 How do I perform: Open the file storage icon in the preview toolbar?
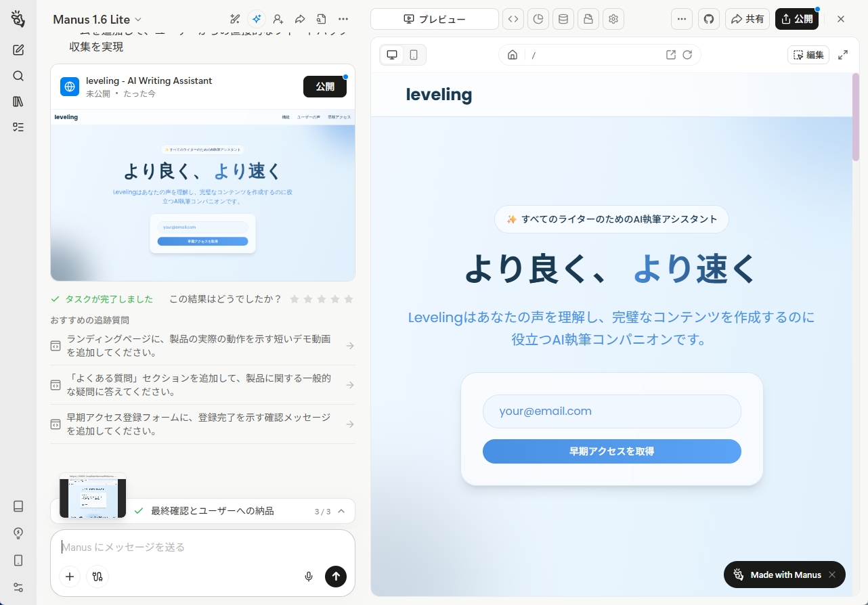pyautogui.click(x=588, y=19)
